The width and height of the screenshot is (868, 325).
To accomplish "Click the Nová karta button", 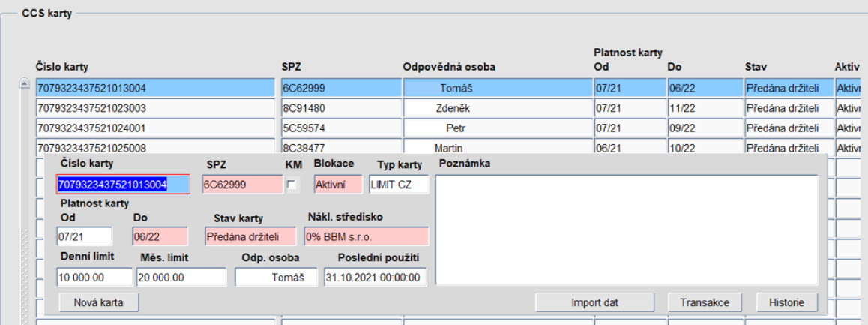I will coord(98,302).
